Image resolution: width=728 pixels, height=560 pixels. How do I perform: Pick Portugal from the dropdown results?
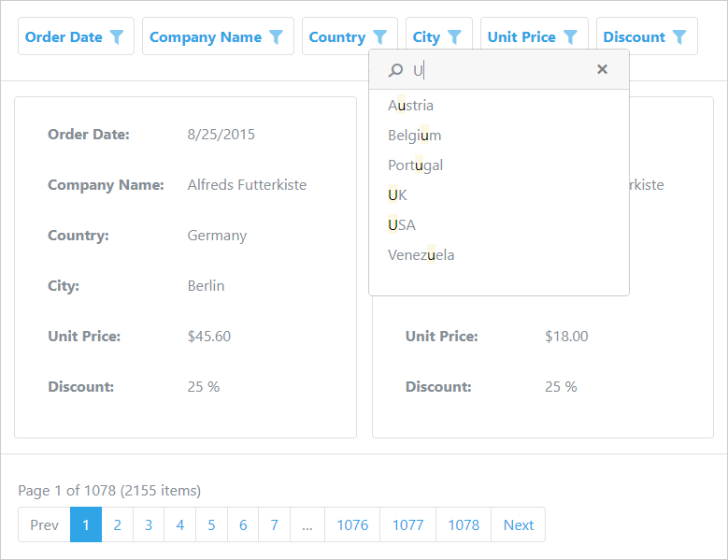[x=416, y=165]
